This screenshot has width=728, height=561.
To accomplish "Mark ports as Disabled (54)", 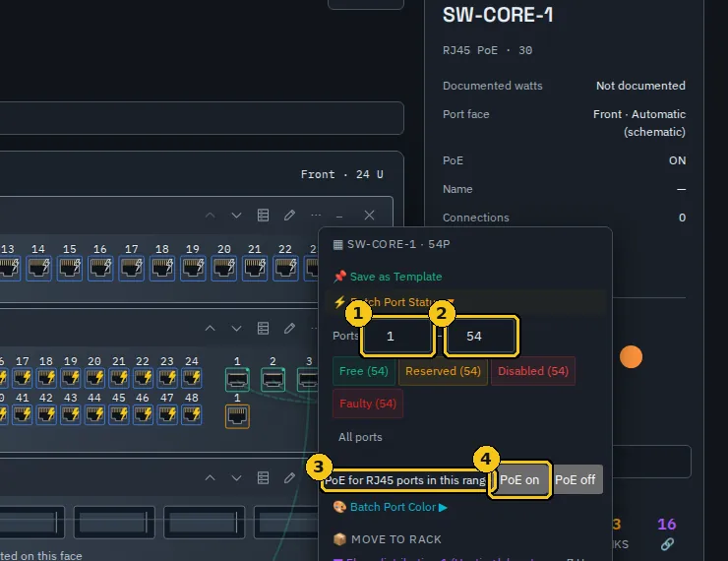I will (x=533, y=371).
